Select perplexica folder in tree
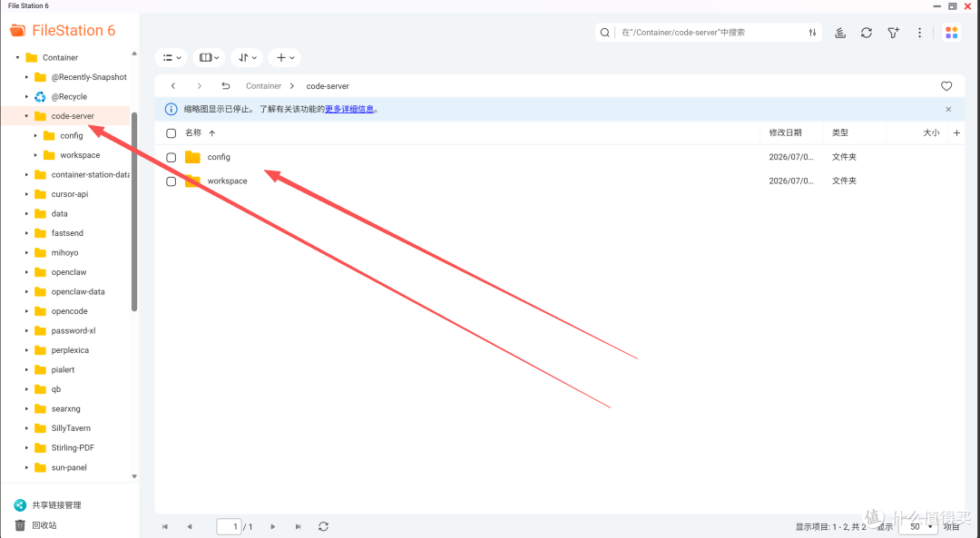Screen dimensions: 980x538 pyautogui.click(x=70, y=350)
